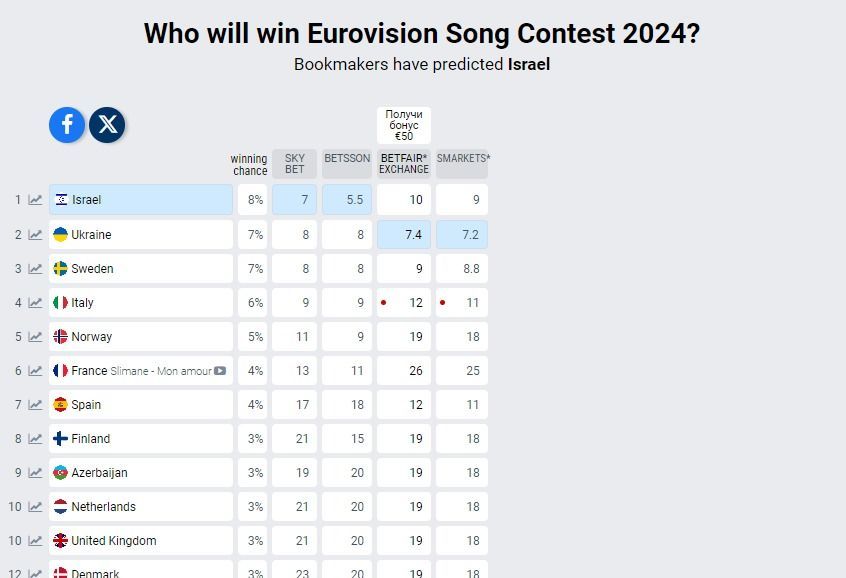Viewport: 846px width, 578px height.
Task: Share the page on Facebook
Action: (x=67, y=124)
